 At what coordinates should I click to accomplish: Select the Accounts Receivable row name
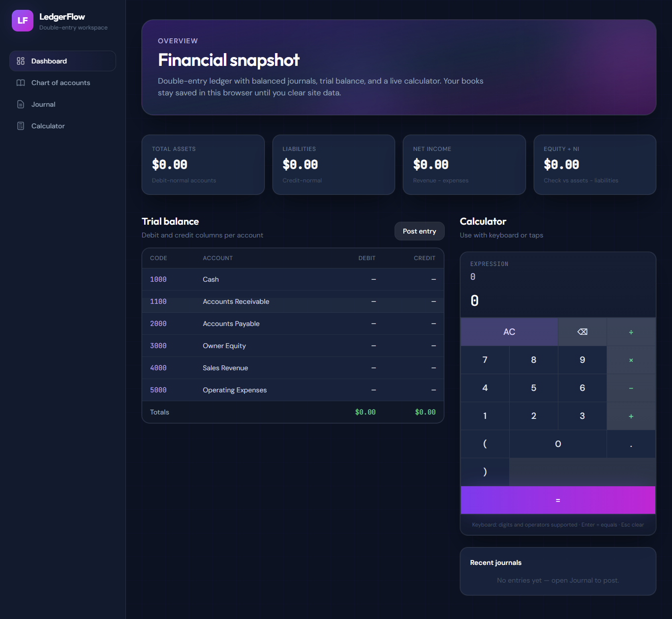click(x=236, y=301)
